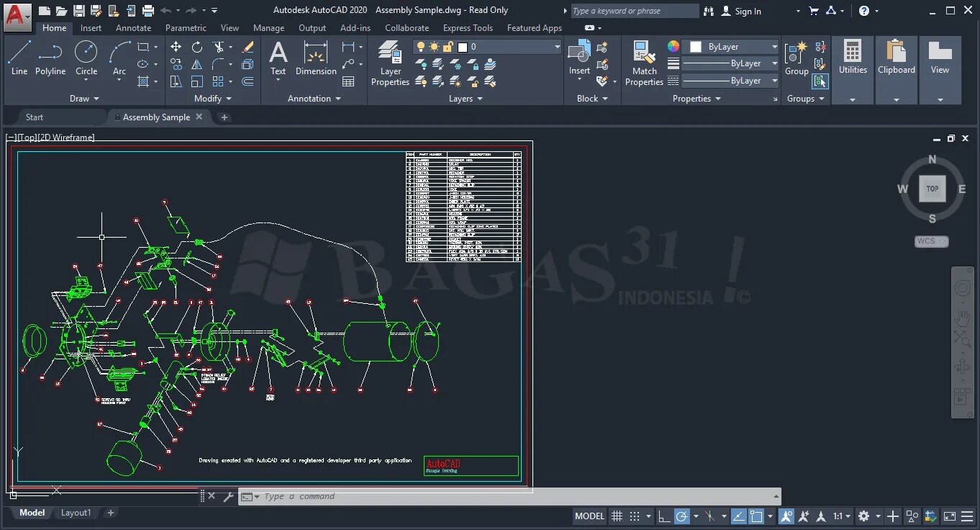Click the new drawing tab plus button
This screenshot has width=980, height=530.
(224, 117)
